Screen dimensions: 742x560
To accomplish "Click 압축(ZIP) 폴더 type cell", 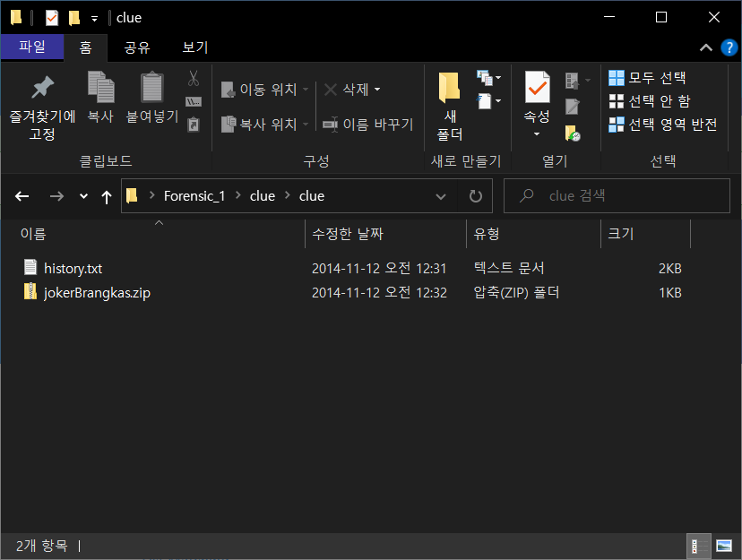I will point(516,292).
